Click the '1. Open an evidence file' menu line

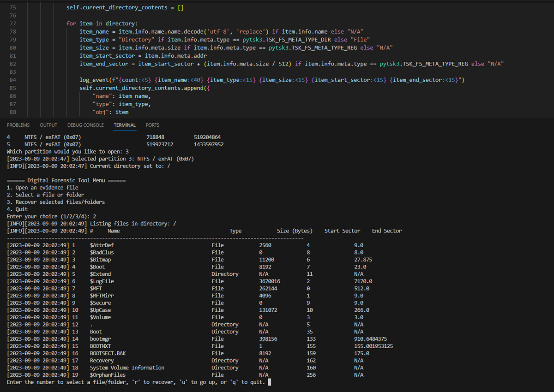coord(42,188)
